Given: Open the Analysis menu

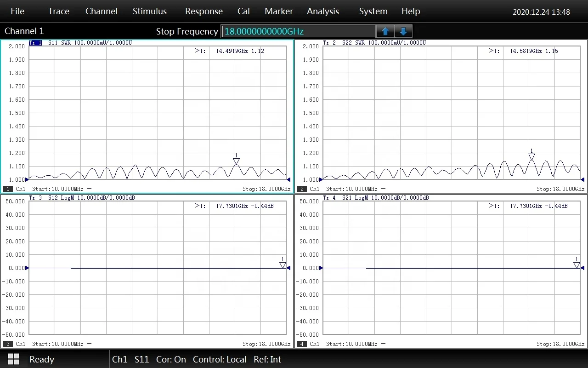Looking at the screenshot, I should click(323, 11).
